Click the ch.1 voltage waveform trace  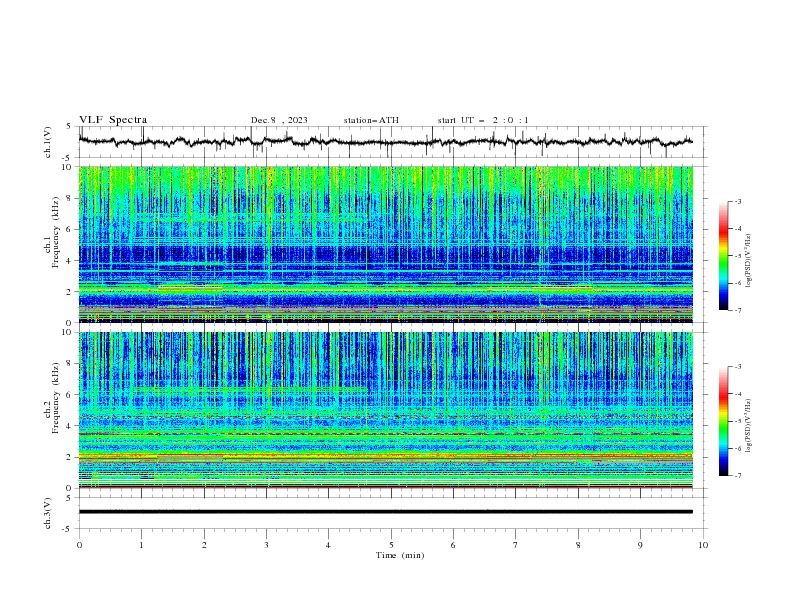[x=385, y=141]
